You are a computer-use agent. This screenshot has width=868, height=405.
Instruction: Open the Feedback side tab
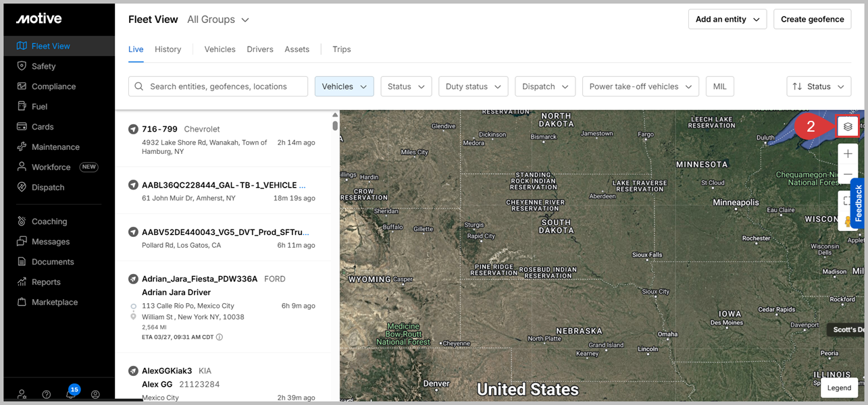[x=859, y=203]
